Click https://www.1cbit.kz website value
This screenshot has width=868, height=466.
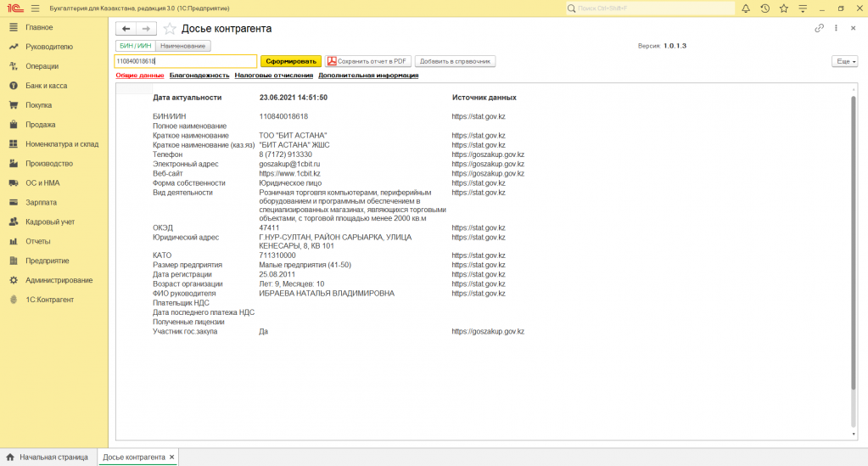(289, 173)
